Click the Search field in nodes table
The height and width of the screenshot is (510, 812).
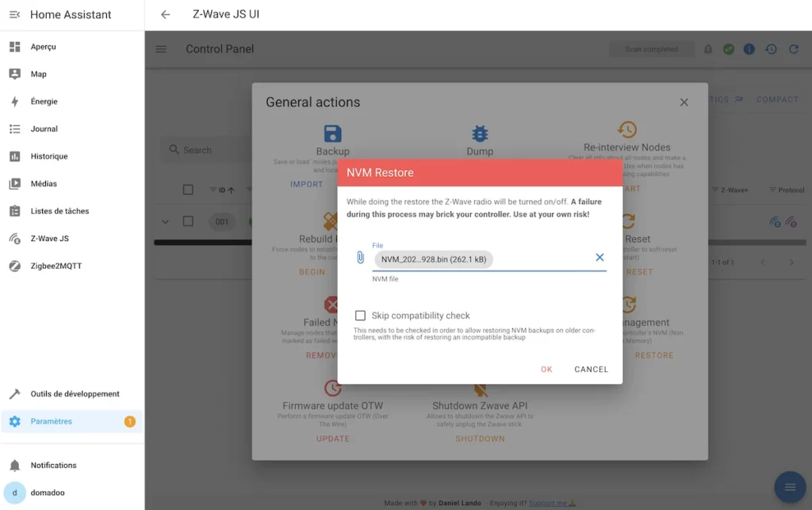point(207,150)
